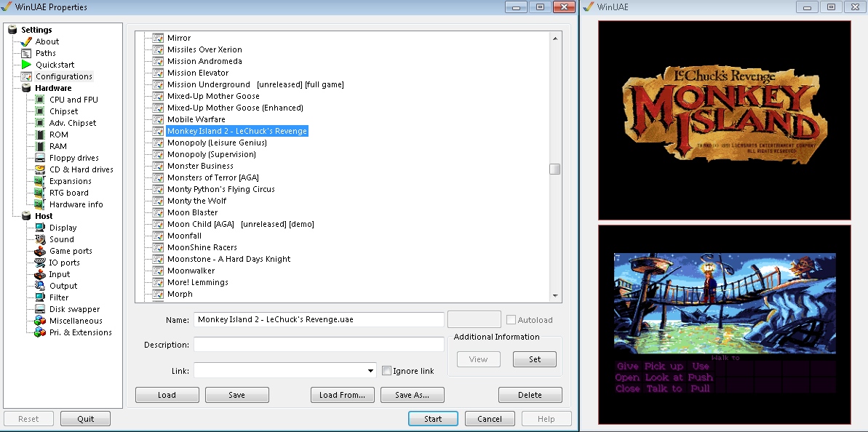Screen dimensions: 868x432
Task: Select the MoonShine Racers entry
Action: point(202,247)
